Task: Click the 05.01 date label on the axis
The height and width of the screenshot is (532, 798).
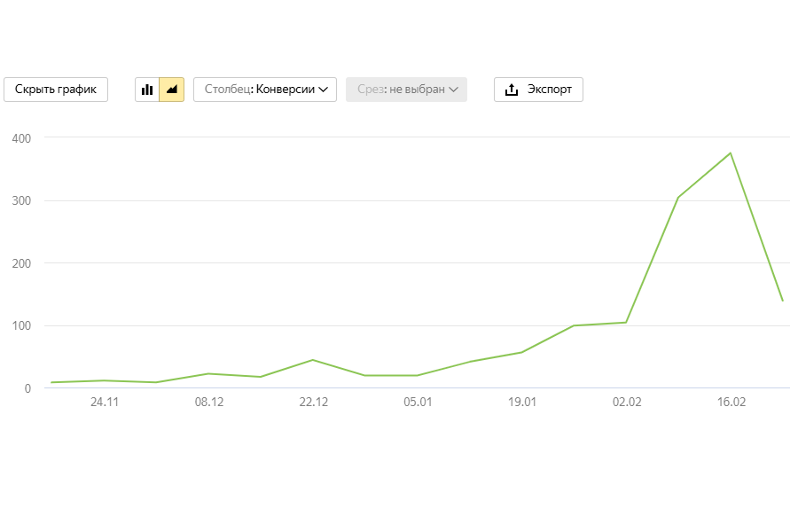Action: [x=418, y=402]
